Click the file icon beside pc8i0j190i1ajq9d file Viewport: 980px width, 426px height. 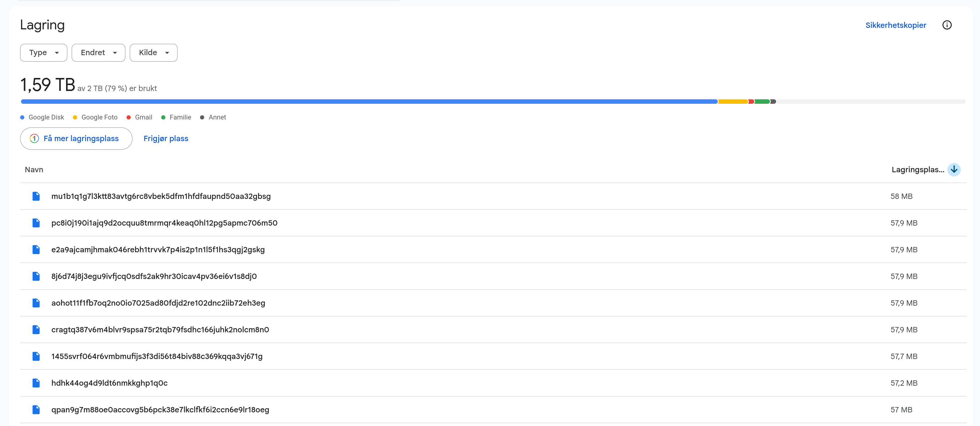click(x=36, y=223)
